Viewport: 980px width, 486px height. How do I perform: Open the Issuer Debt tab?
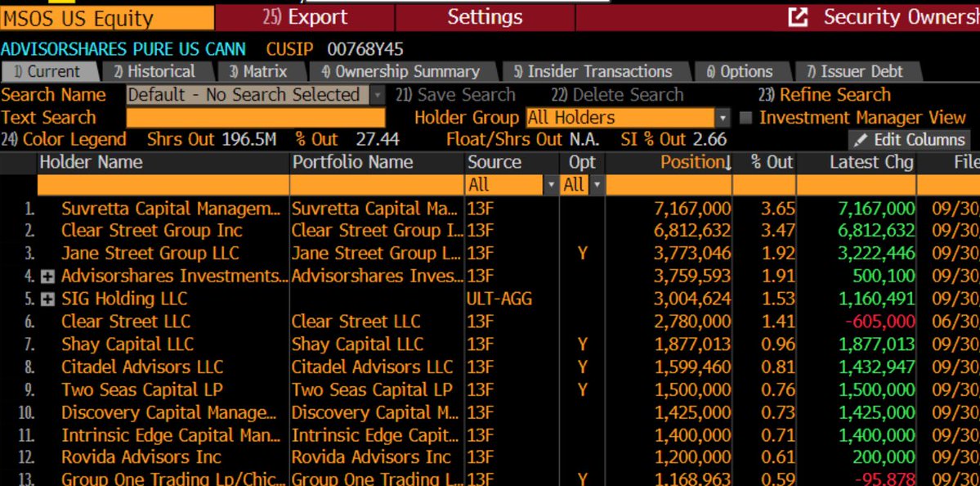[x=856, y=72]
